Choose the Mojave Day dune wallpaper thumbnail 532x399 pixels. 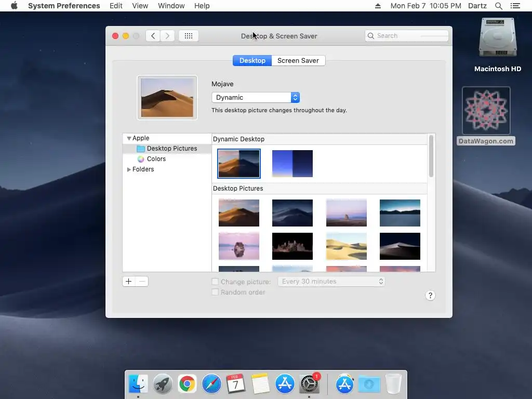coord(239,212)
